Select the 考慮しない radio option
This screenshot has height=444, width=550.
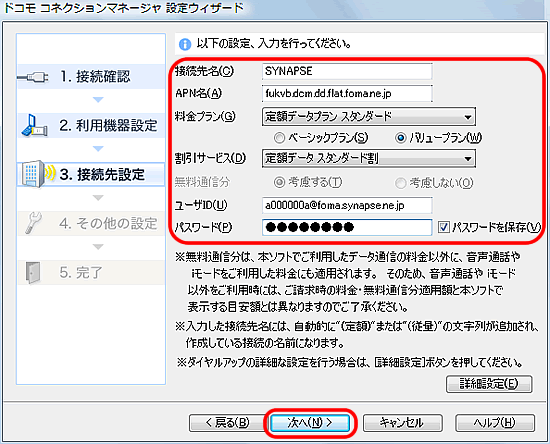pos(401,183)
